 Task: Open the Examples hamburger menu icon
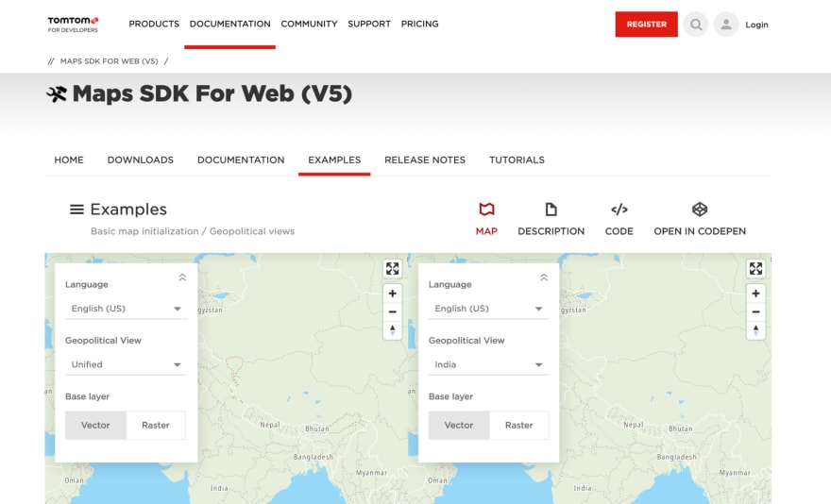tap(76, 210)
